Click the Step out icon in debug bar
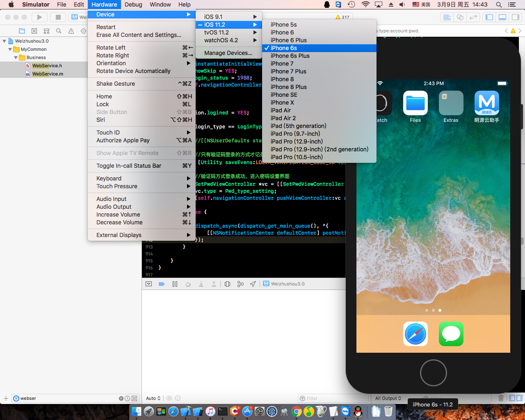This screenshot has width=525, height=420. coord(214,284)
